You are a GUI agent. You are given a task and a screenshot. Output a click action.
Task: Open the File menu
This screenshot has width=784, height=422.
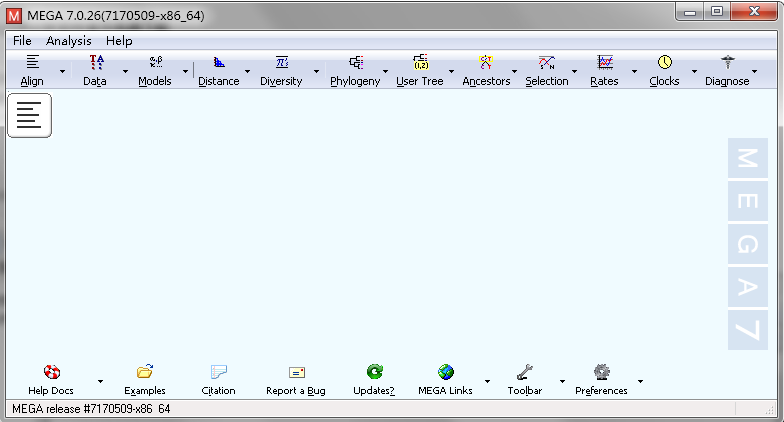(x=22, y=41)
